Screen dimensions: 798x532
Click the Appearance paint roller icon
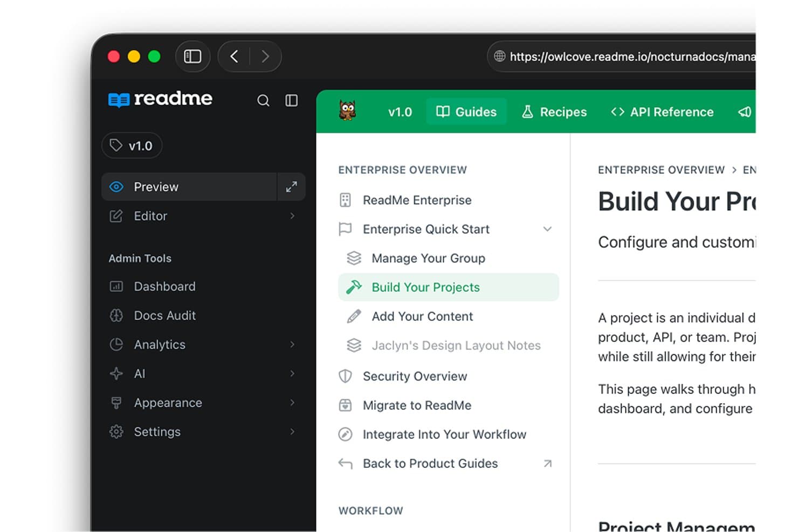click(116, 403)
